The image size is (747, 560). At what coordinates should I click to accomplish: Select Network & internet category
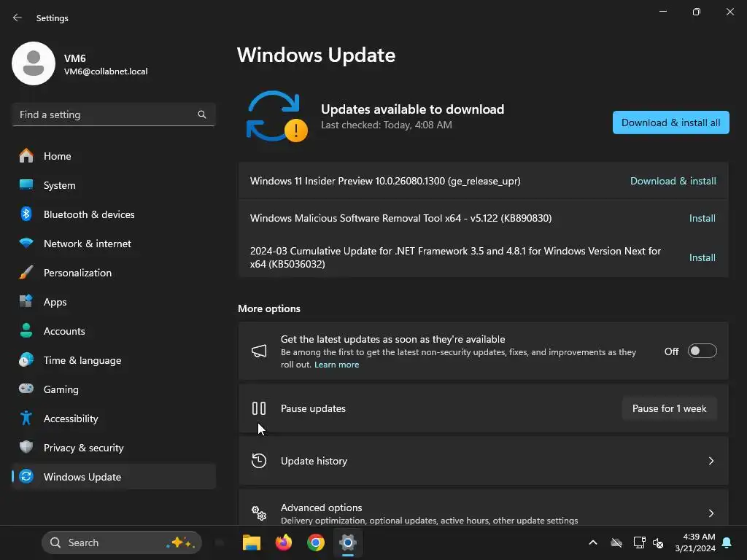pos(113,243)
